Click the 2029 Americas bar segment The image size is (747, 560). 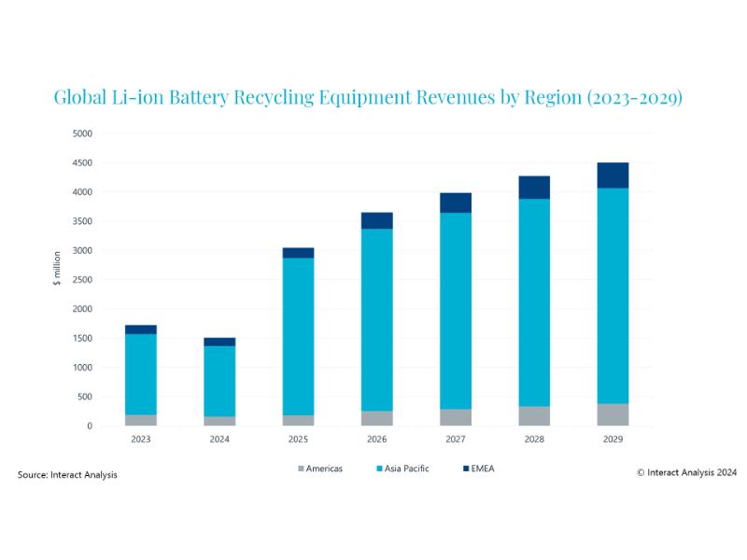[x=613, y=414]
